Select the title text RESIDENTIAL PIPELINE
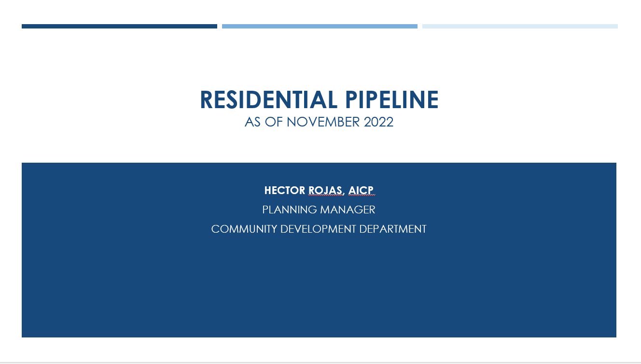This screenshot has width=641, height=364. [319, 100]
